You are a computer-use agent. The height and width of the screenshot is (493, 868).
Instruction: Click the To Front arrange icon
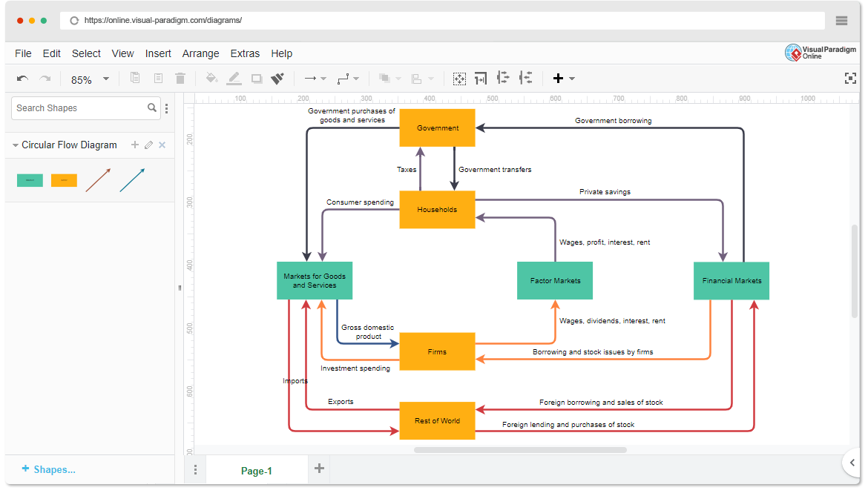pyautogui.click(x=384, y=79)
